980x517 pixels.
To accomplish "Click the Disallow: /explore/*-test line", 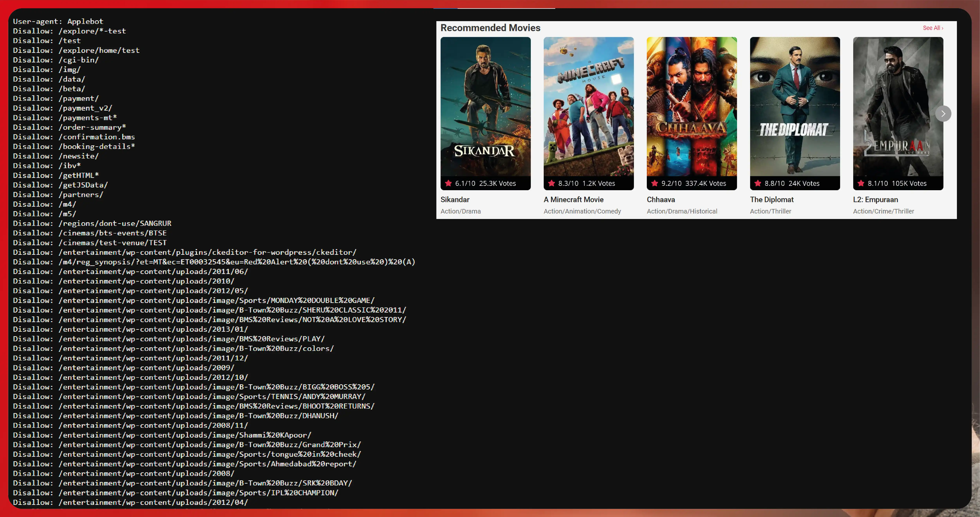I will (x=69, y=31).
